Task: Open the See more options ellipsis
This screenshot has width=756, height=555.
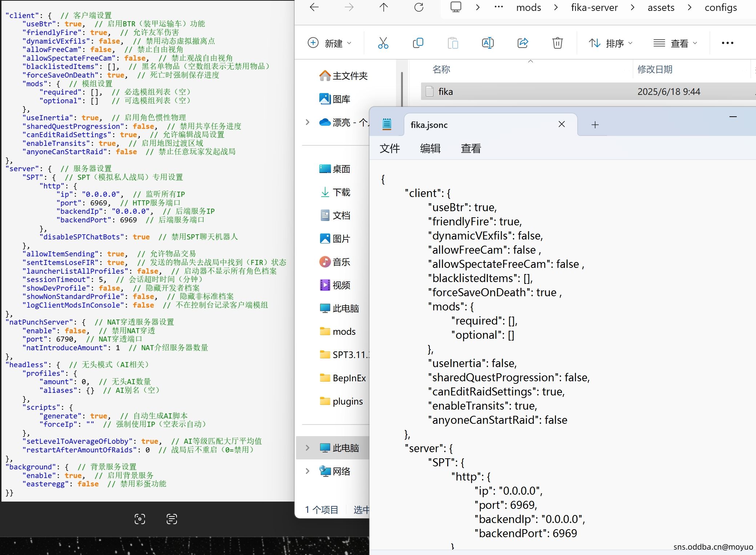Action: point(727,43)
